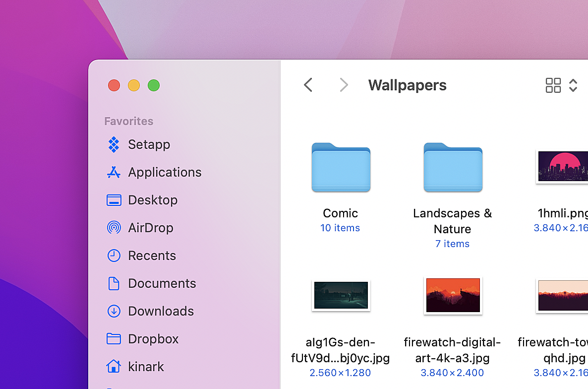
Task: Open the Documents sidebar item
Action: pyautogui.click(x=162, y=283)
